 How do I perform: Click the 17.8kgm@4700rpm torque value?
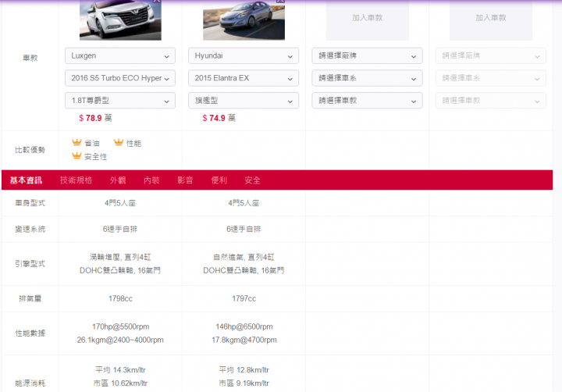(x=244, y=340)
